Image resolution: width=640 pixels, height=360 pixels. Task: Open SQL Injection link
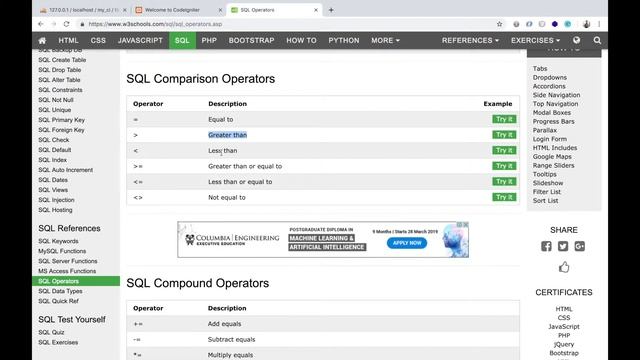coord(56,200)
